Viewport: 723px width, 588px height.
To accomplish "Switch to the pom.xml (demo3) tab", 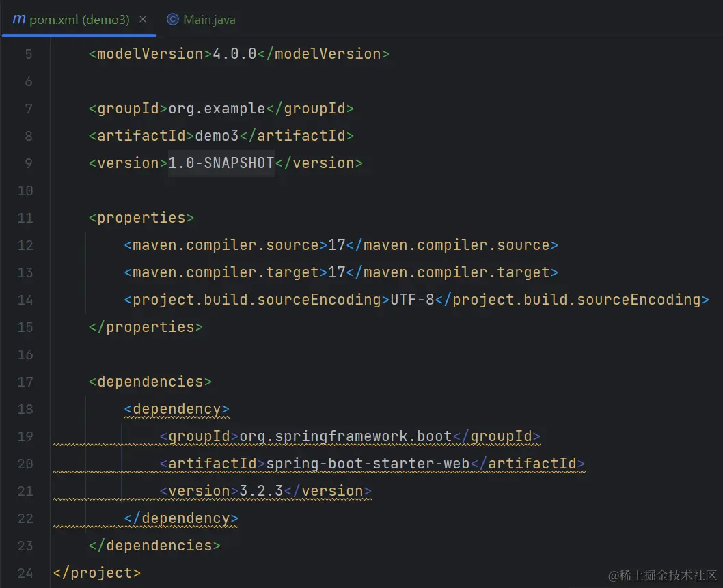I will click(79, 19).
